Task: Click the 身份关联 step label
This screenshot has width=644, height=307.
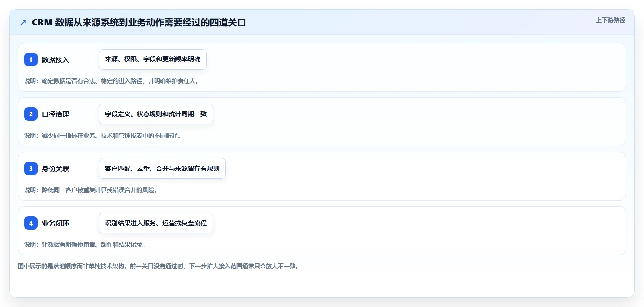Action: tap(55, 168)
